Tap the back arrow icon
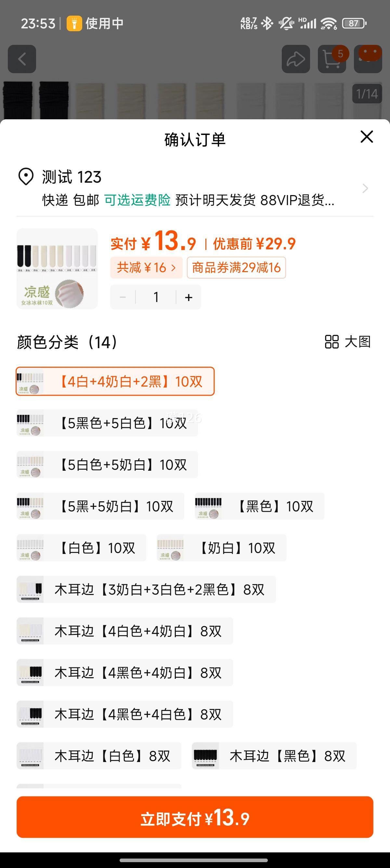The height and width of the screenshot is (868, 390). point(22,59)
